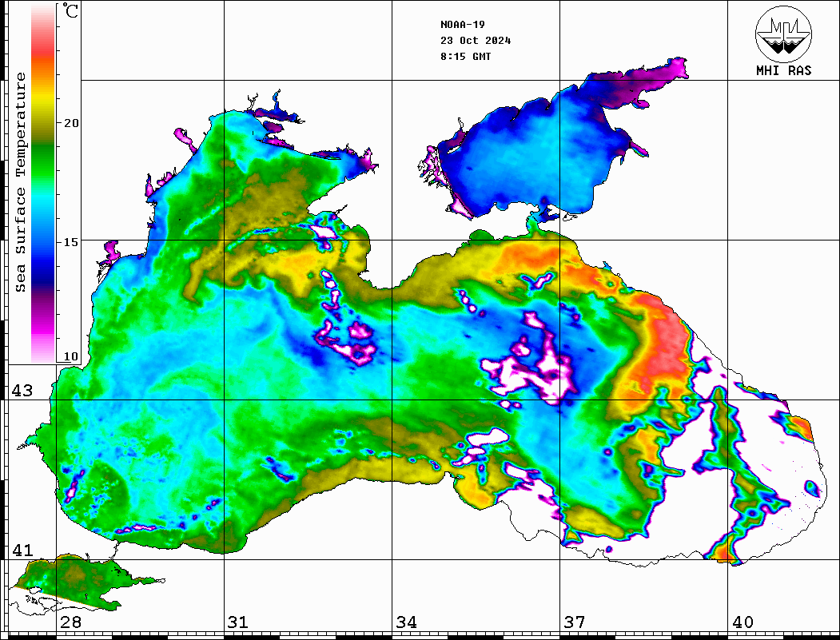Click the longitude label "37"
Viewport: 840px width, 640px height.
[575, 622]
